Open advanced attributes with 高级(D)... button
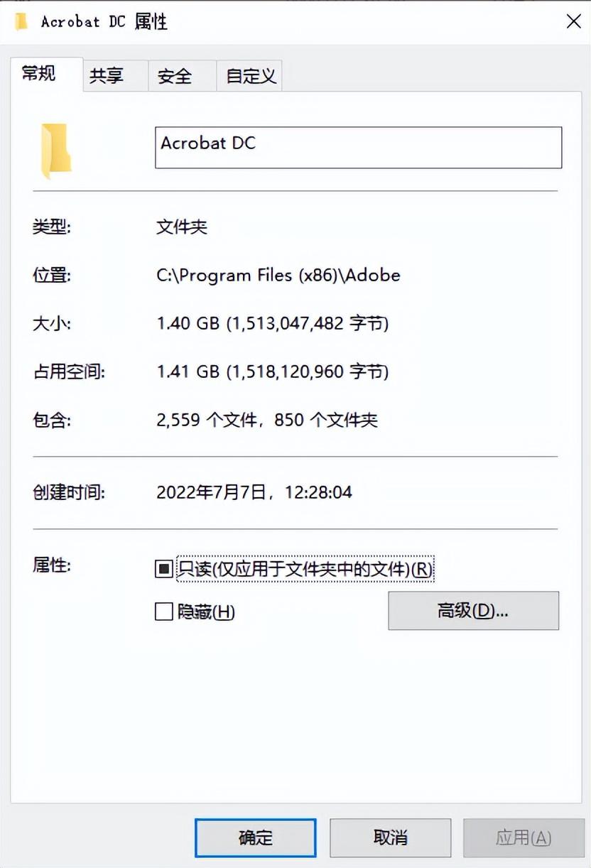Image resolution: width=591 pixels, height=868 pixels. 473,611
